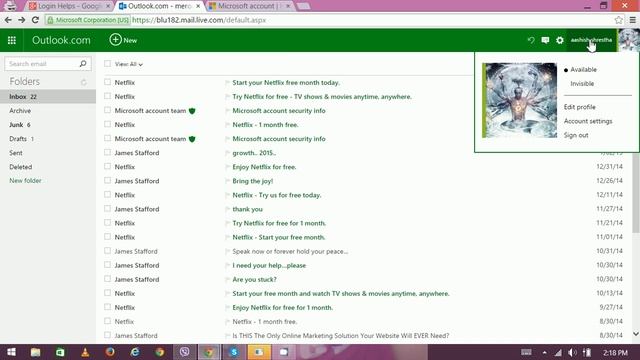Image resolution: width=640 pixels, height=360 pixels.
Task: Open the settings gear icon
Action: [x=560, y=40]
